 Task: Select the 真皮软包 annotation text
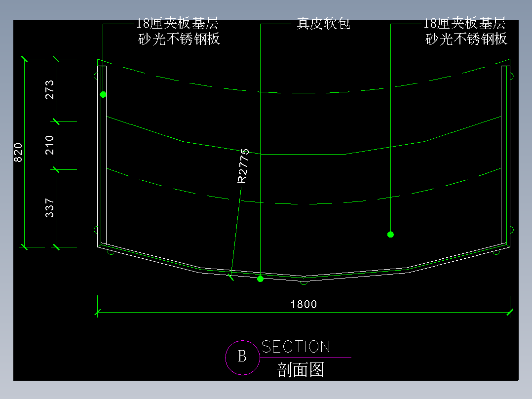click(x=323, y=24)
